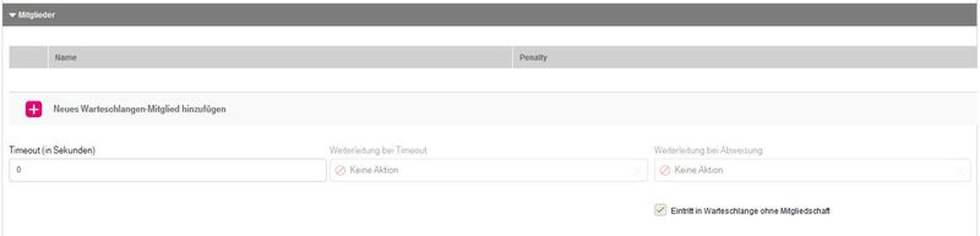
Task: Sort by the Name column header
Action: point(66,57)
